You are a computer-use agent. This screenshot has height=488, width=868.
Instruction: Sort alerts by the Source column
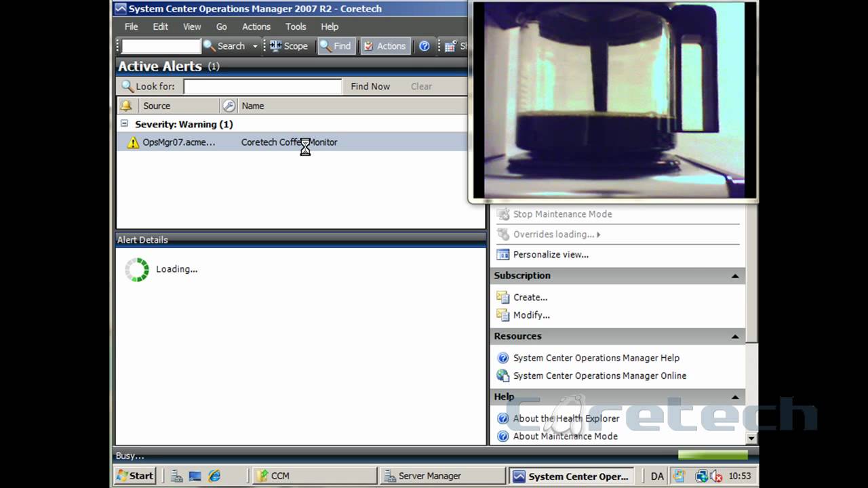(x=157, y=106)
